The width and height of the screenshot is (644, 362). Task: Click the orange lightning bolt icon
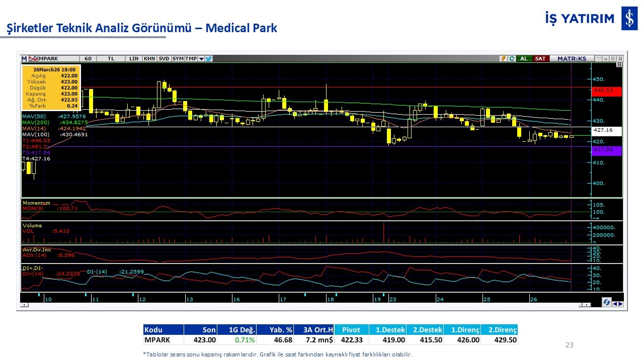pyautogui.click(x=503, y=59)
